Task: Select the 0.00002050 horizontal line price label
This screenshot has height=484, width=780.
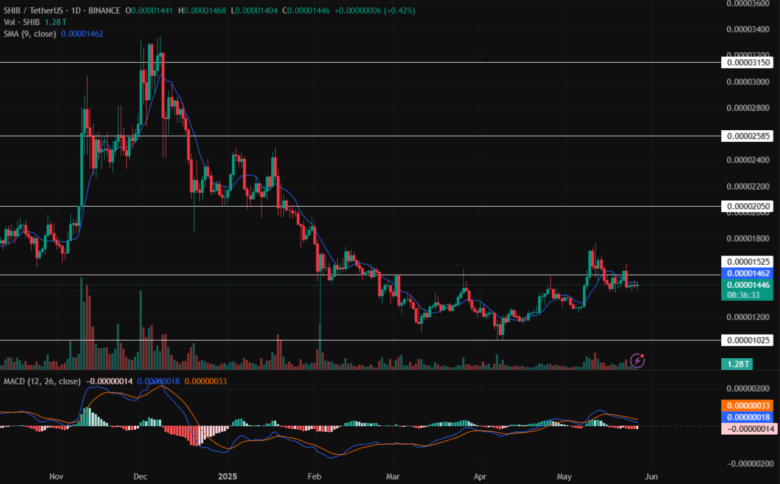Action: click(x=747, y=206)
